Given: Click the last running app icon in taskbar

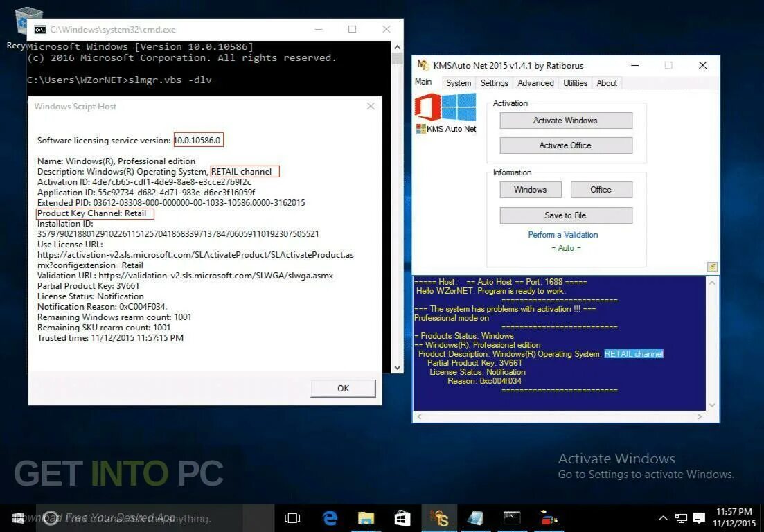Looking at the screenshot, I should (549, 518).
